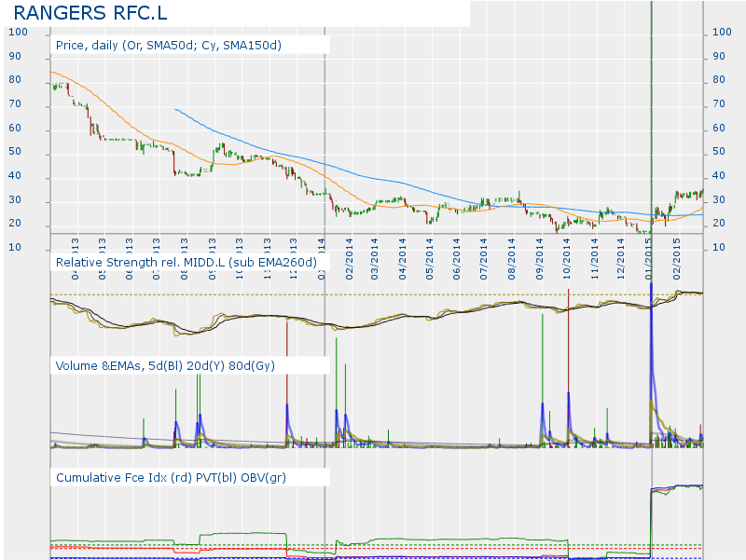Select the 50 value on right price axis
This screenshot has height=560, width=746.
719,153
